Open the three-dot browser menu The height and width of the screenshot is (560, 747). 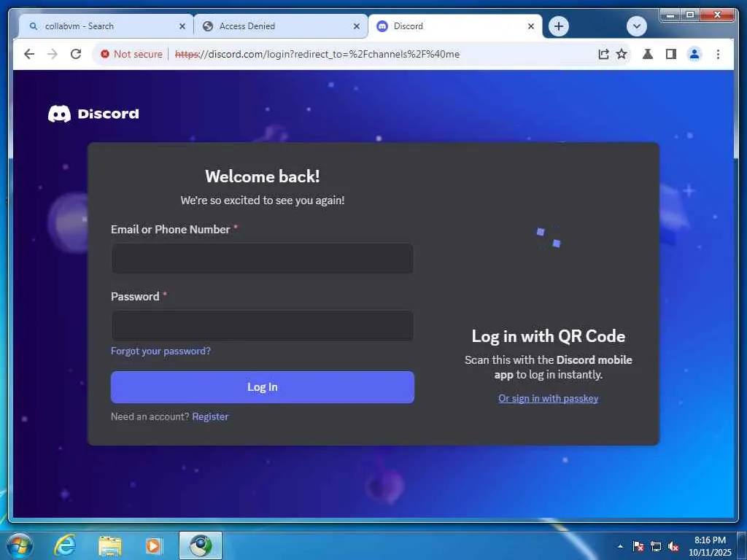pos(718,54)
